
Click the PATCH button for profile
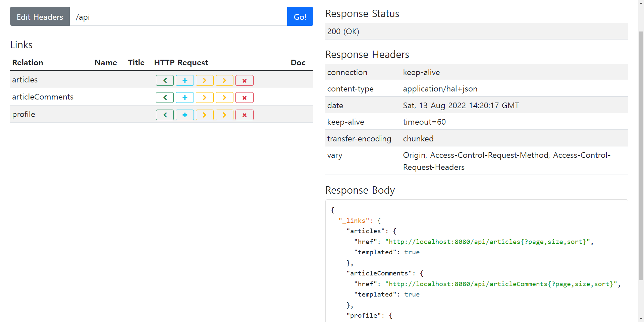click(x=224, y=115)
